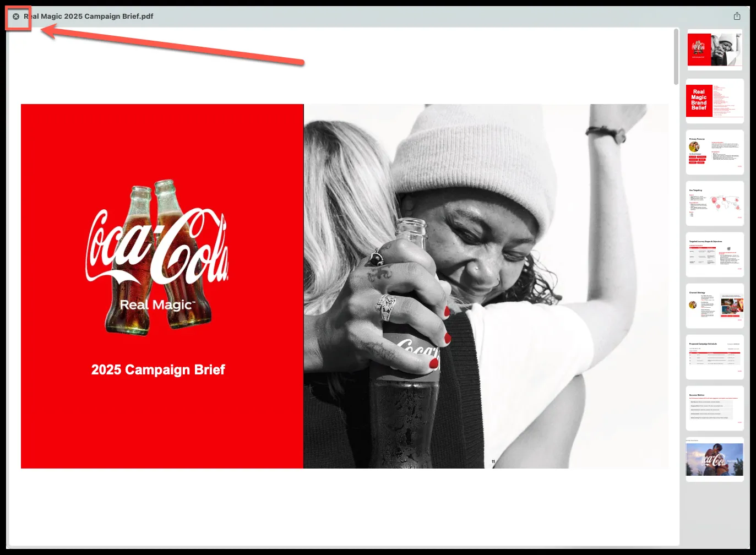Screen dimensions: 756x555
Task: Go to the Channel Strategy page thumbnail
Action: [x=715, y=306]
